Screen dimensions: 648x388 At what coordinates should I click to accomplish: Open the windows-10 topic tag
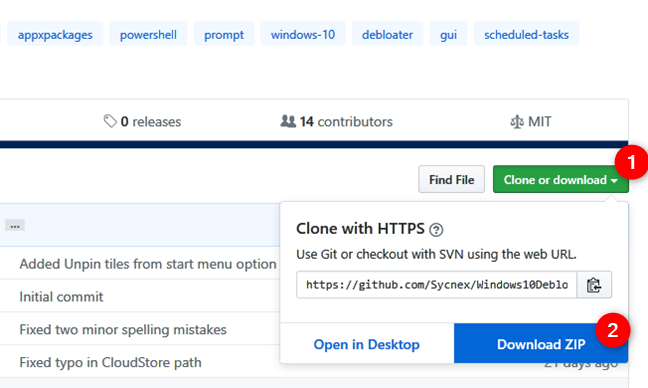coord(303,34)
